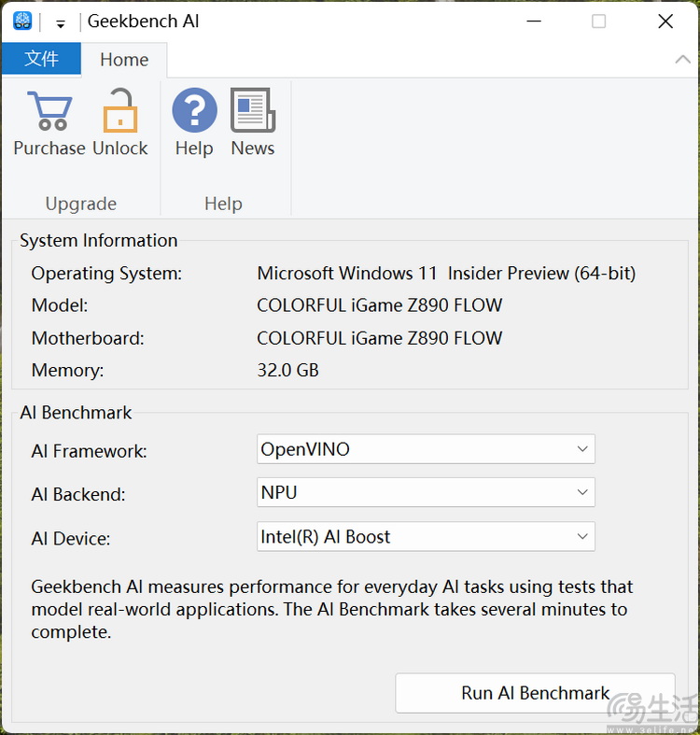Screen dimensions: 700x735
Task: Expand the AI Device Intel(R) AI Boost dropdown
Action: point(426,536)
